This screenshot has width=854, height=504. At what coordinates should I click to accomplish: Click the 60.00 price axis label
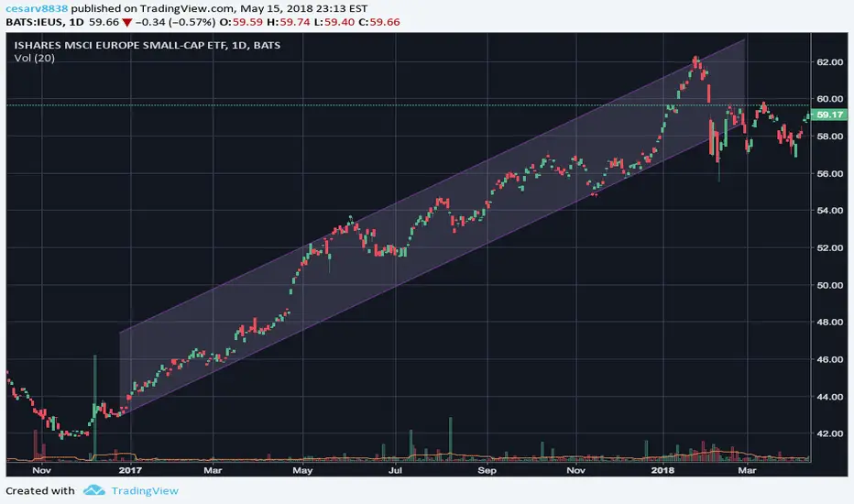click(830, 99)
